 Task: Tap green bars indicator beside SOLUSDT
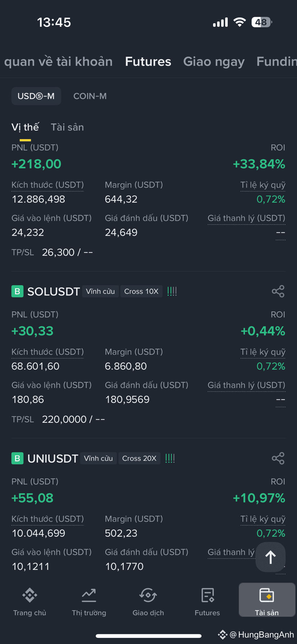172,291
